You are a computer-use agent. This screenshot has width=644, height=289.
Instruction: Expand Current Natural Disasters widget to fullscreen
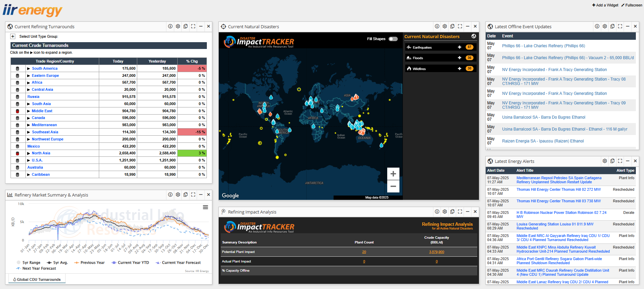pos(460,26)
